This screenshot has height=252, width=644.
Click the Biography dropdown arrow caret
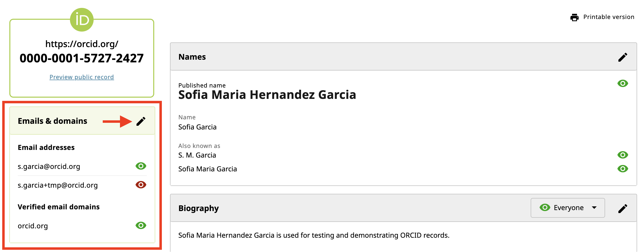point(594,208)
